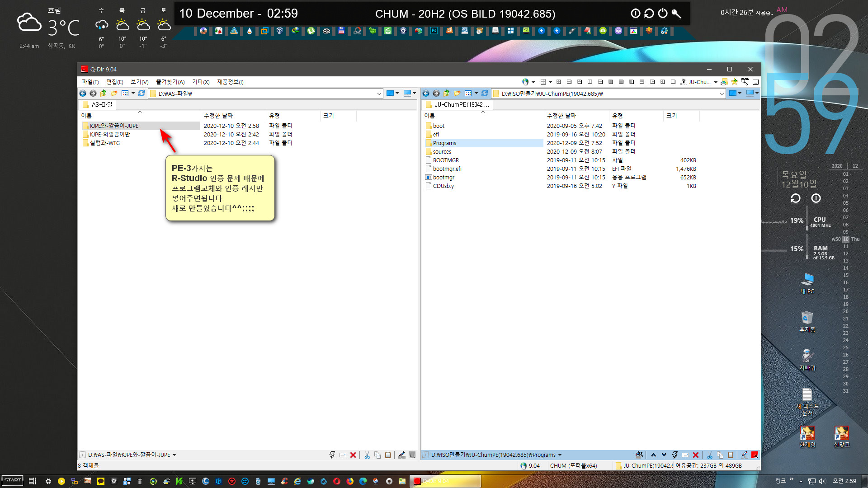Click the zoom magnifier icon in toolbar
This screenshot has height=488, width=868.
point(745,82)
